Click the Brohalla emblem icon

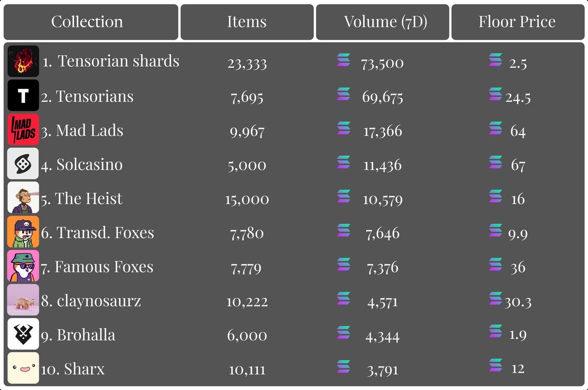[23, 334]
